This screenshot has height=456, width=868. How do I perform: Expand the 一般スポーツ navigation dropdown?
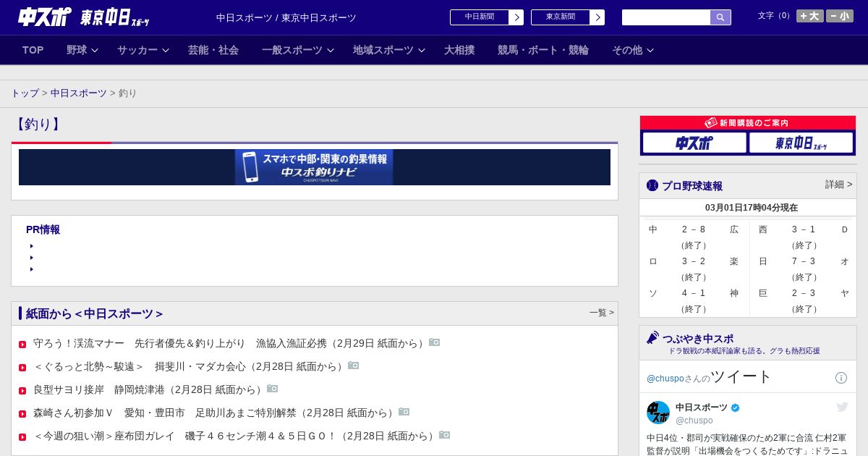[x=298, y=50]
